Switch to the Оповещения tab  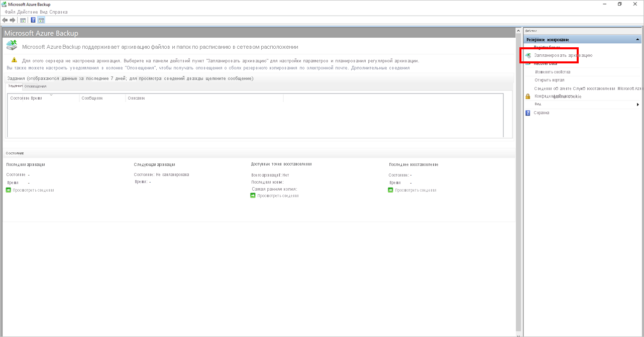pyautogui.click(x=36, y=86)
